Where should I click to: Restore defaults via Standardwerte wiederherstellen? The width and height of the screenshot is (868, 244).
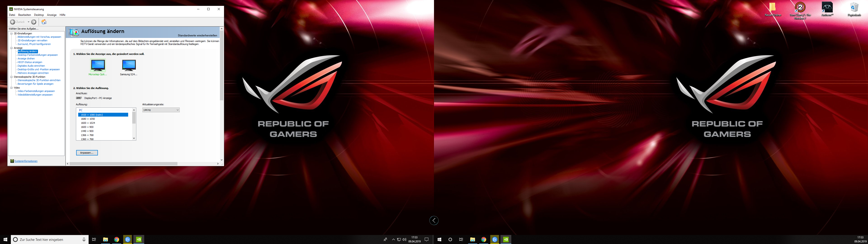198,35
